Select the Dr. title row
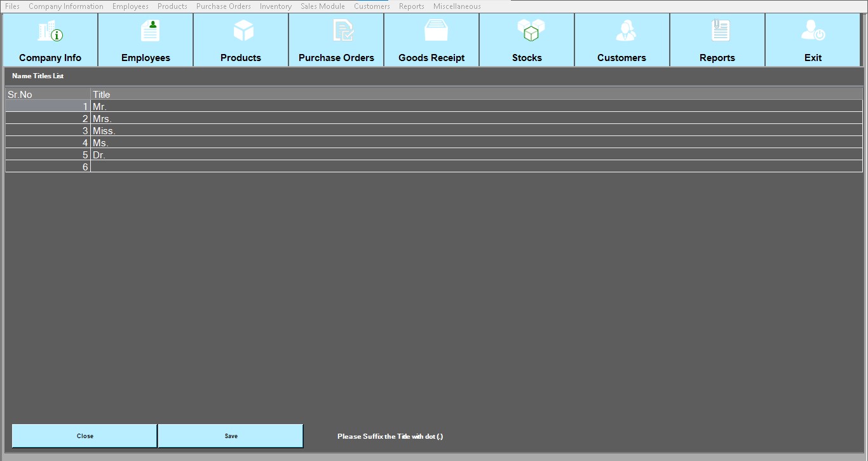 477,155
